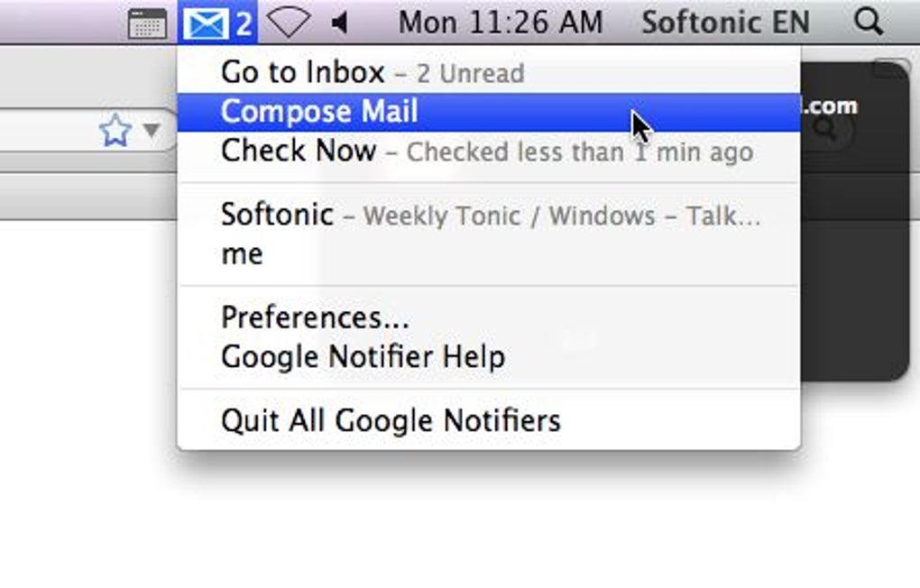Open Spotlight search magnifier icon
Viewport: 920px width, 588px height.
coord(868,23)
